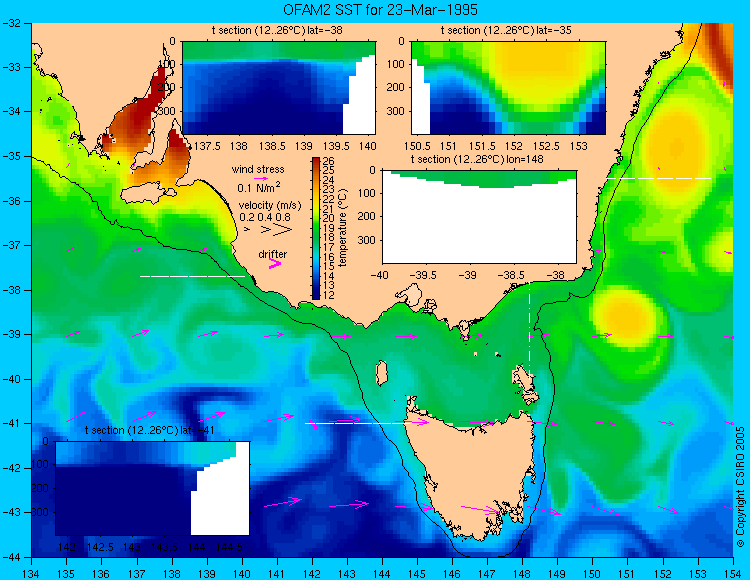
Task: Click the magenta drifter legend symbol
Action: pos(275,263)
